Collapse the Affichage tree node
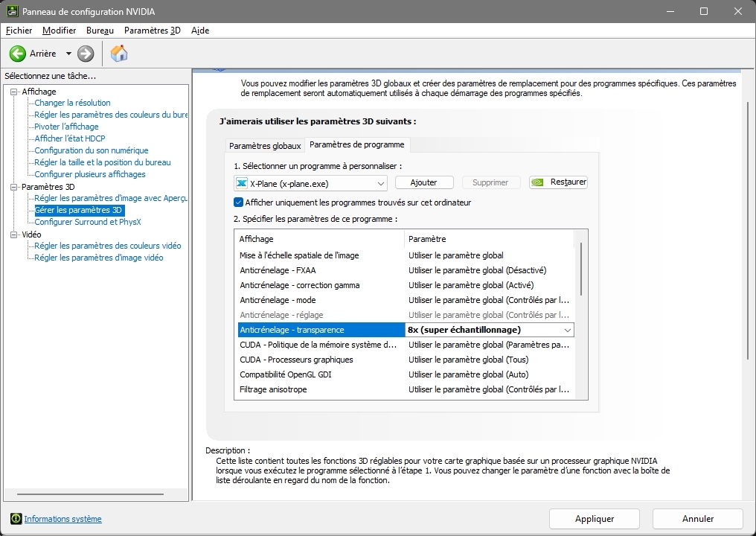Image resolution: width=756 pixels, height=536 pixels. (13, 92)
